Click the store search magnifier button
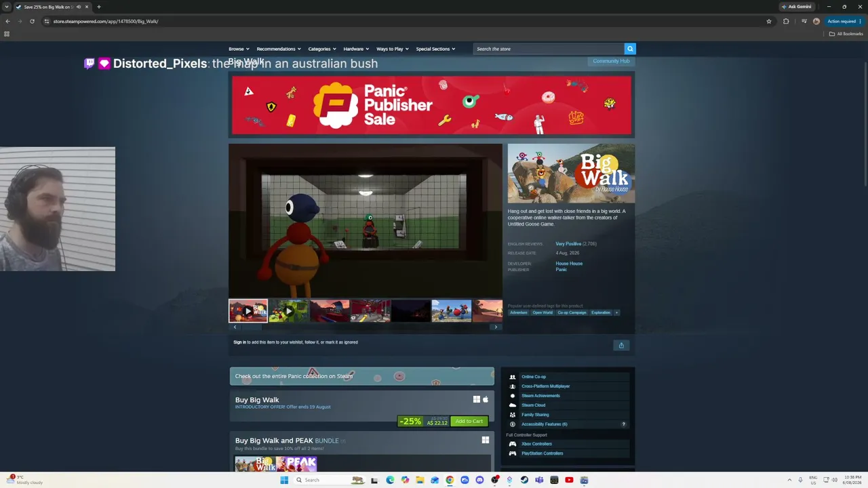Viewport: 868px width, 488px height. tap(630, 49)
